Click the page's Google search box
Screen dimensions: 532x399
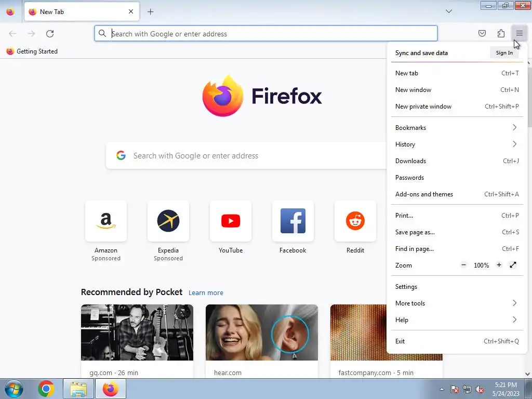[246, 156]
